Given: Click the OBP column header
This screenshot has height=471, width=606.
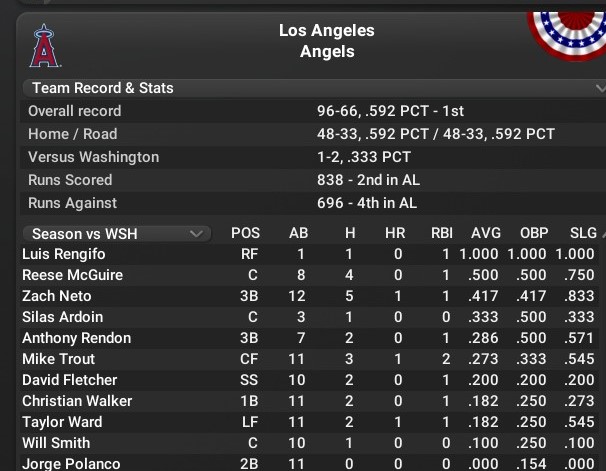Looking at the screenshot, I should pos(534,233).
